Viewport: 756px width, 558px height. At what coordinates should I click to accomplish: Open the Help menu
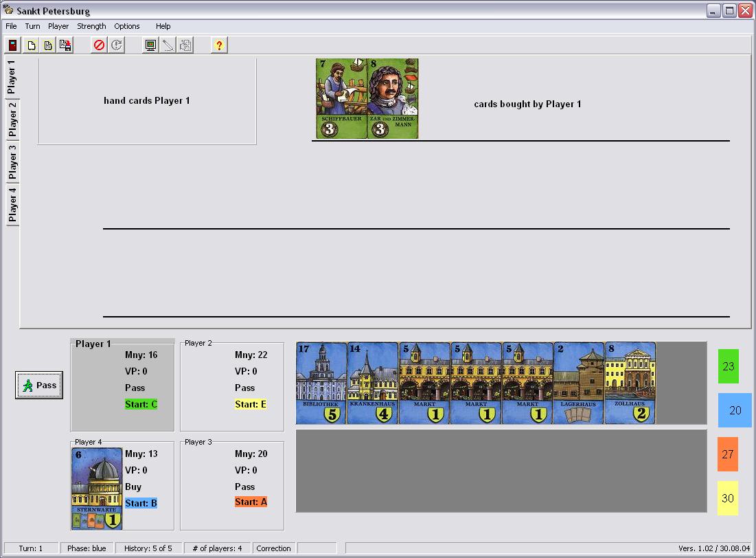[x=163, y=26]
